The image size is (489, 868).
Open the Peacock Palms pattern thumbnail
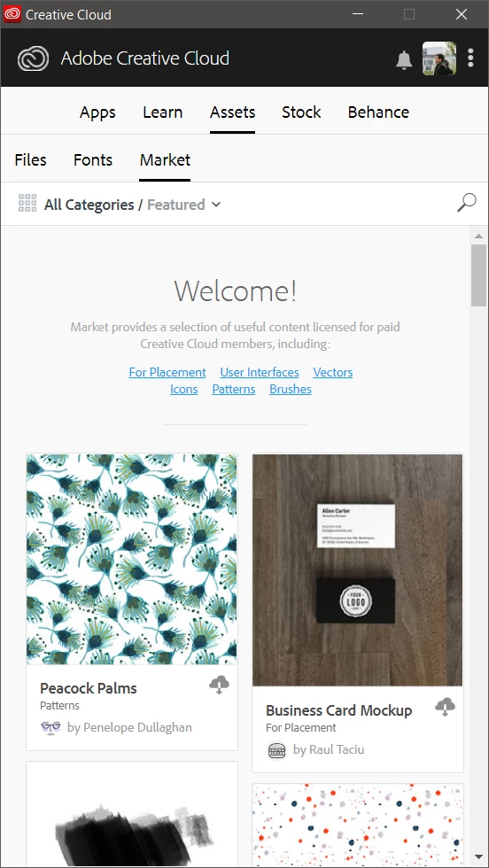[x=132, y=559]
